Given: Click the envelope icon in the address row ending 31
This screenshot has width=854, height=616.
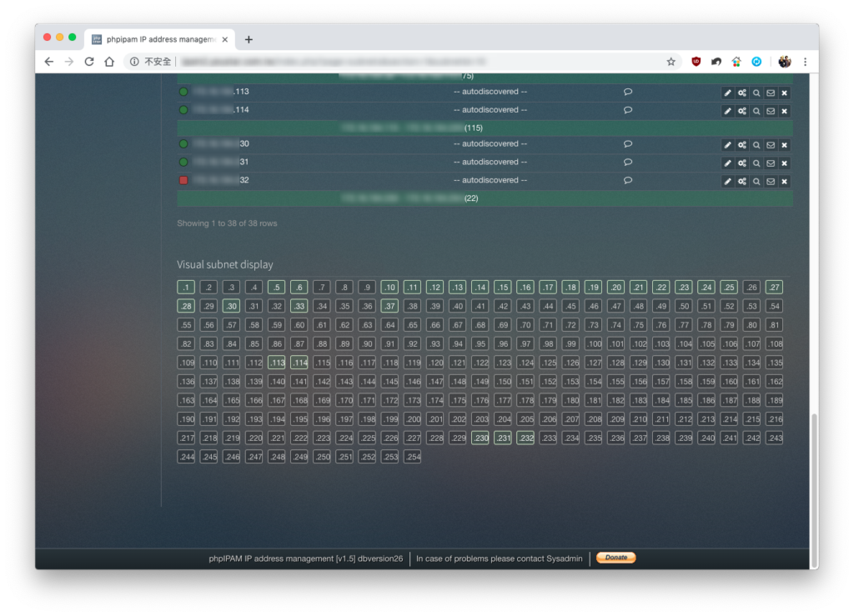Looking at the screenshot, I should tap(770, 163).
